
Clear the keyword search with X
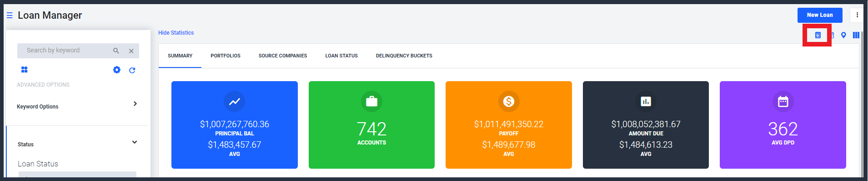[x=131, y=51]
